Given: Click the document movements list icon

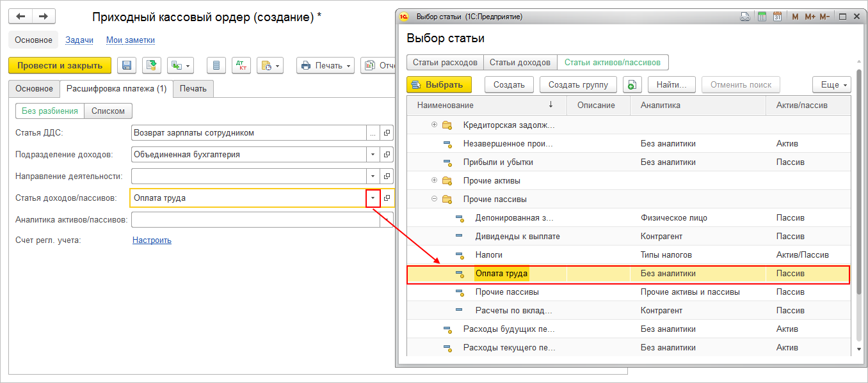Looking at the screenshot, I should click(x=216, y=65).
